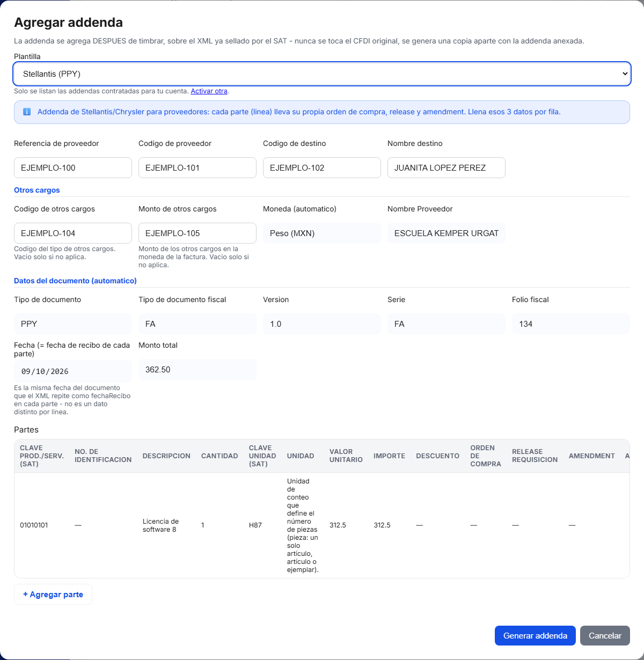Edit the Referencia de proveedor field
Screen dimensions: 644x660
[73, 168]
